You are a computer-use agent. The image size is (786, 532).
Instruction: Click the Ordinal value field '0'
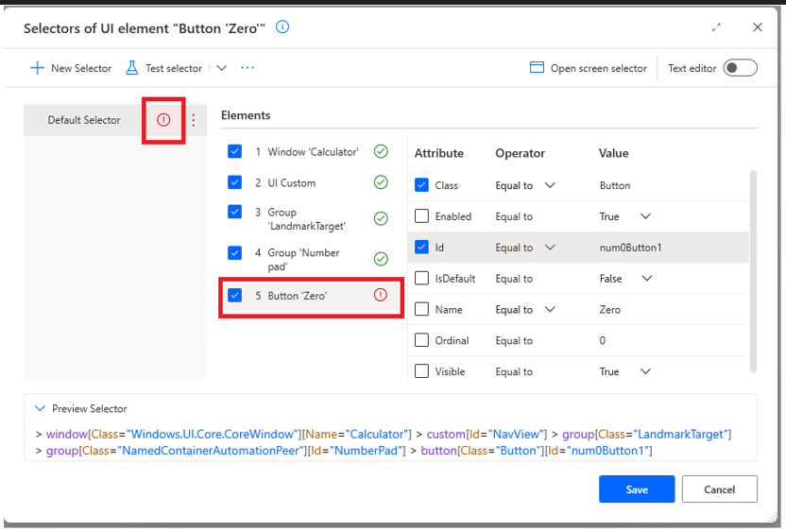[603, 341]
